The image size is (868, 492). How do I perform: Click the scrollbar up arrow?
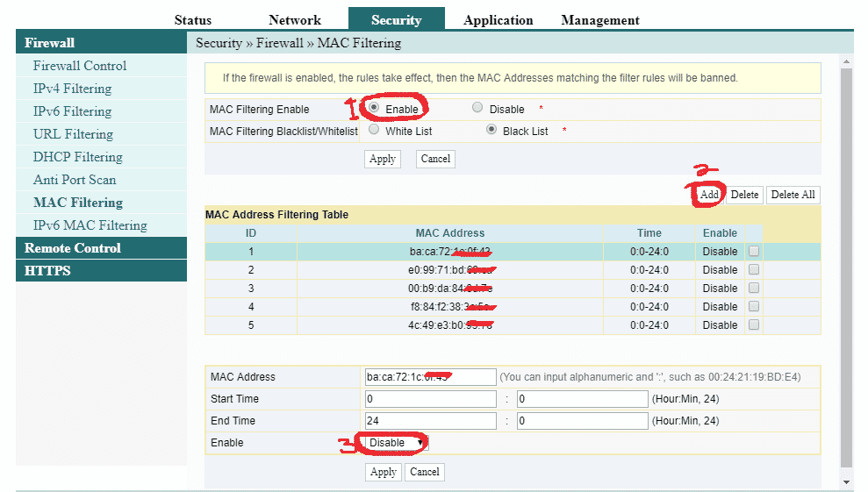(846, 61)
